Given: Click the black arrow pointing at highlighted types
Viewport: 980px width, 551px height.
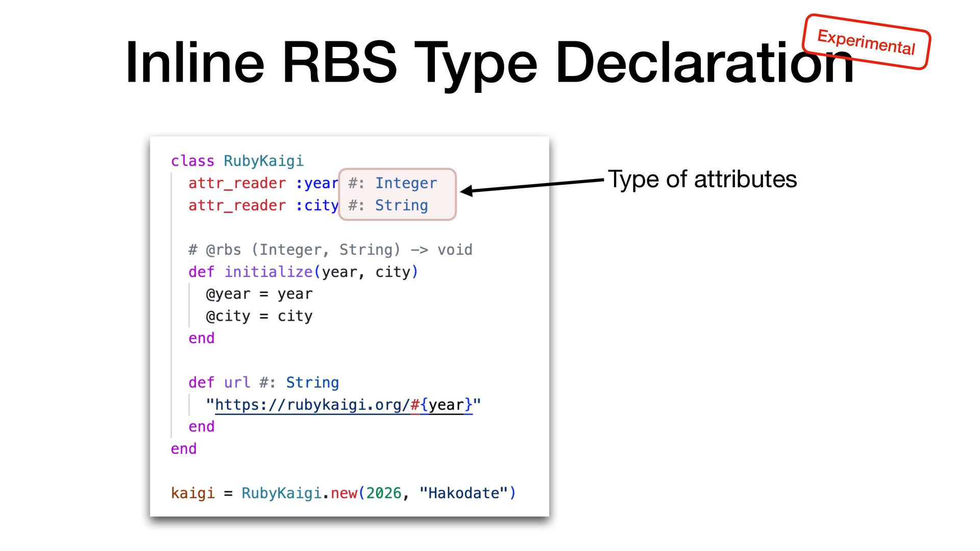Looking at the screenshot, I should (532, 186).
